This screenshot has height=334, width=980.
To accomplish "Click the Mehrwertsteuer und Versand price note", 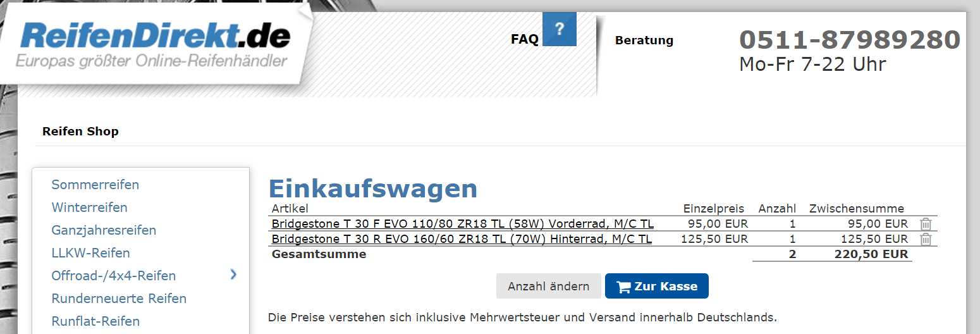I will click(x=522, y=316).
